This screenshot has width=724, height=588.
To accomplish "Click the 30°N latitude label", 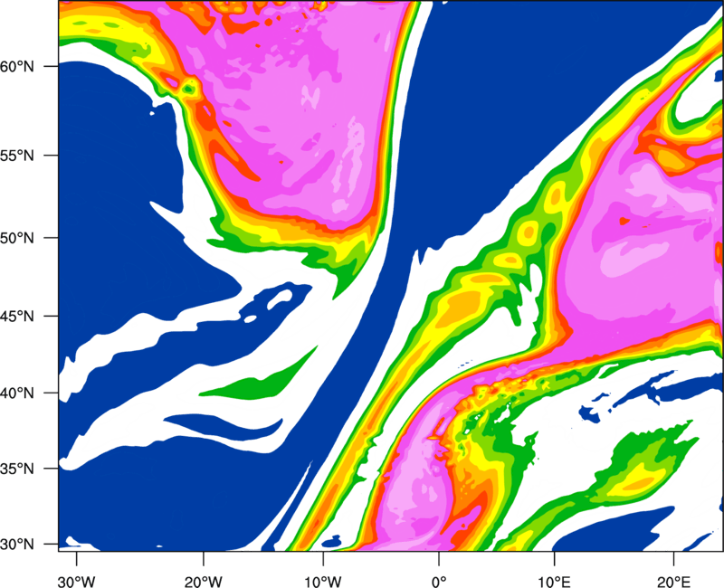I will pyautogui.click(x=17, y=545).
